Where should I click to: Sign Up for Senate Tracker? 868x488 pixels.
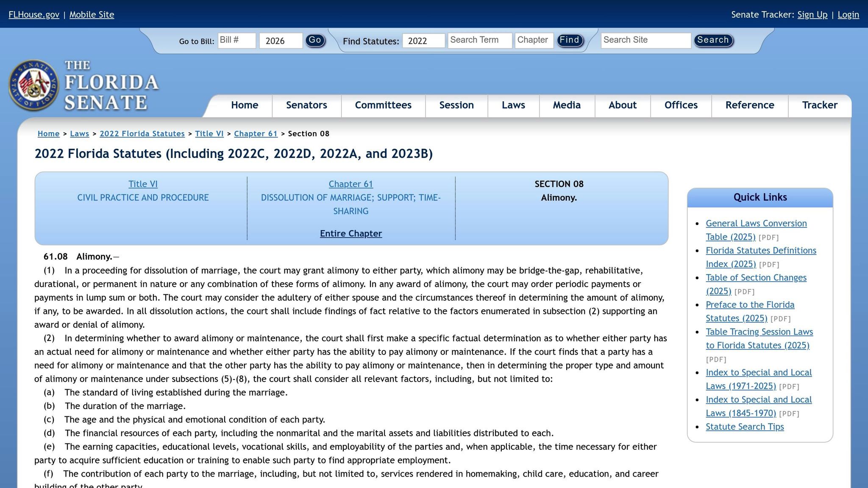(812, 14)
